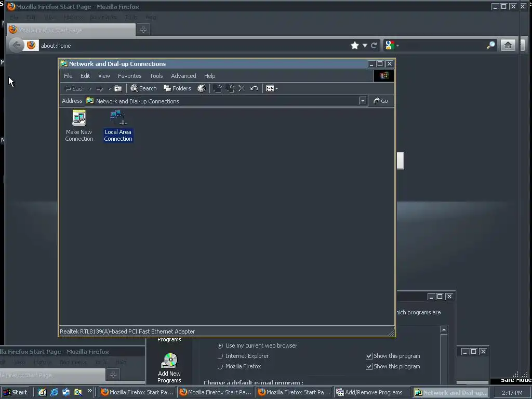Select the Mozilla Firefox radio button
Viewport: 532px width, 399px height.
(220, 366)
